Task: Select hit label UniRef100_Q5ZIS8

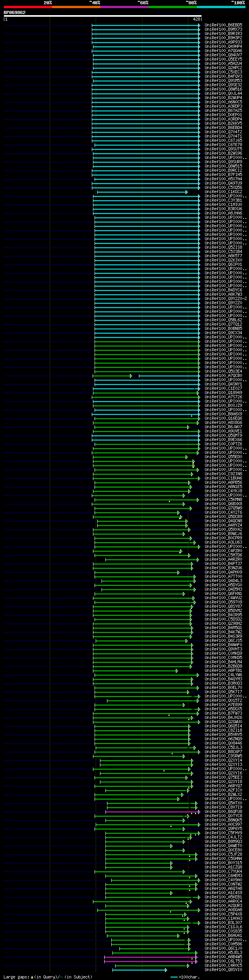Action: [223, 248]
